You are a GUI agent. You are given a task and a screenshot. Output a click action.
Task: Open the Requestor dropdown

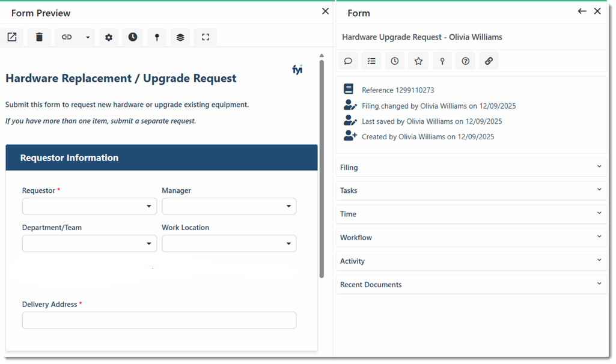tap(90, 206)
